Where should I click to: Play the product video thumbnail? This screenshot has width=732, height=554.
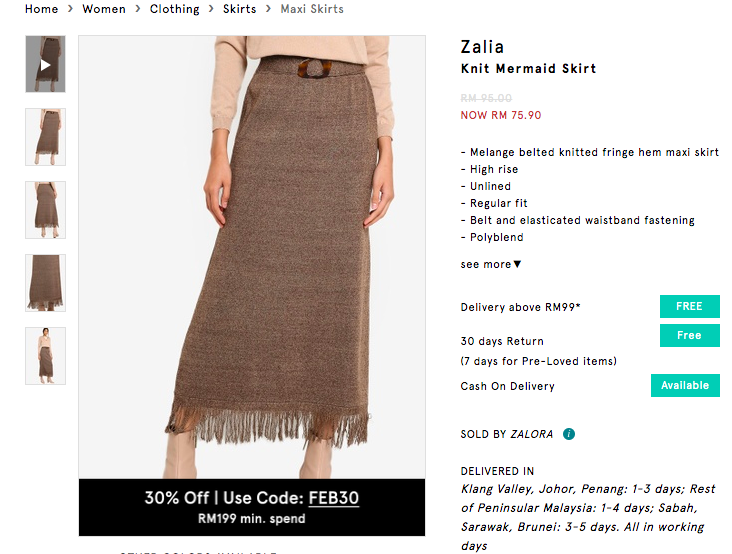[45, 64]
